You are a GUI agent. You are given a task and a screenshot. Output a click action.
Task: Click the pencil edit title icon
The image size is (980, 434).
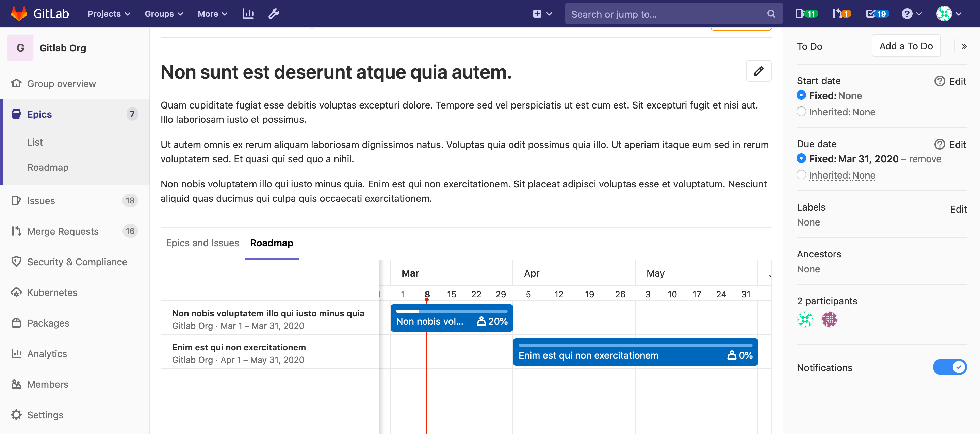pyautogui.click(x=758, y=71)
